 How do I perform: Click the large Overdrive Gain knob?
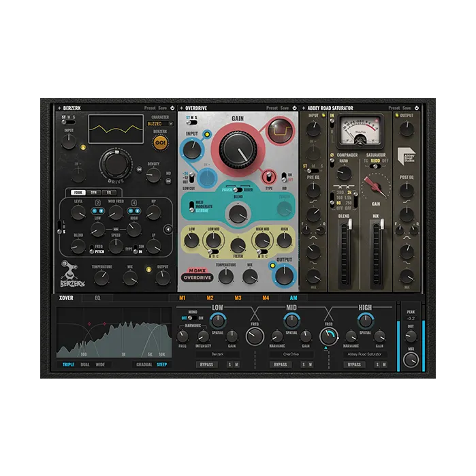(238, 149)
